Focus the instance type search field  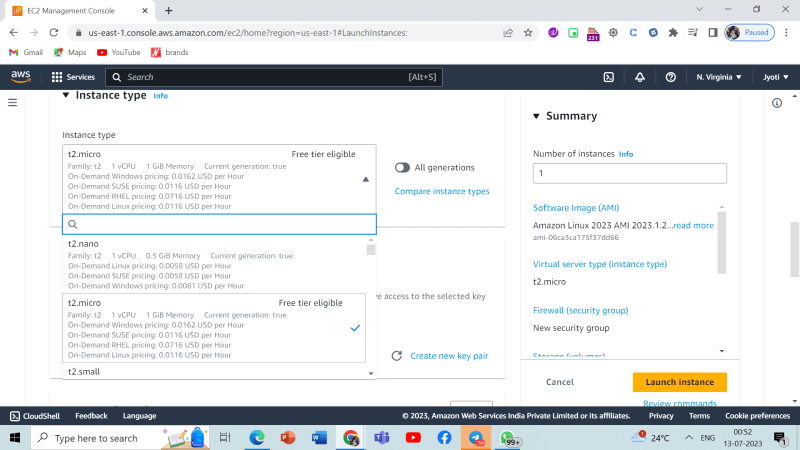click(219, 224)
